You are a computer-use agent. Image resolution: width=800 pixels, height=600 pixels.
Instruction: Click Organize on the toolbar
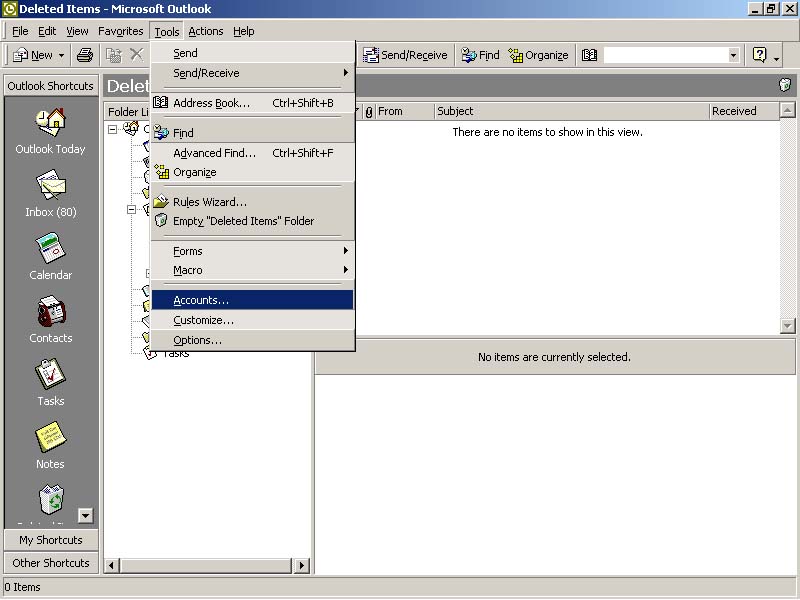pyautogui.click(x=538, y=55)
